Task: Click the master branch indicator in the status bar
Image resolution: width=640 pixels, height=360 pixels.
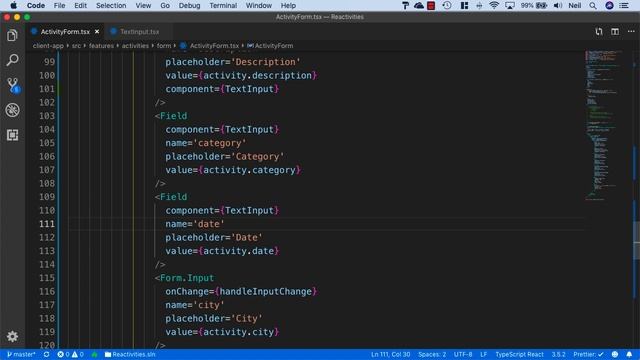Action: click(x=21, y=354)
